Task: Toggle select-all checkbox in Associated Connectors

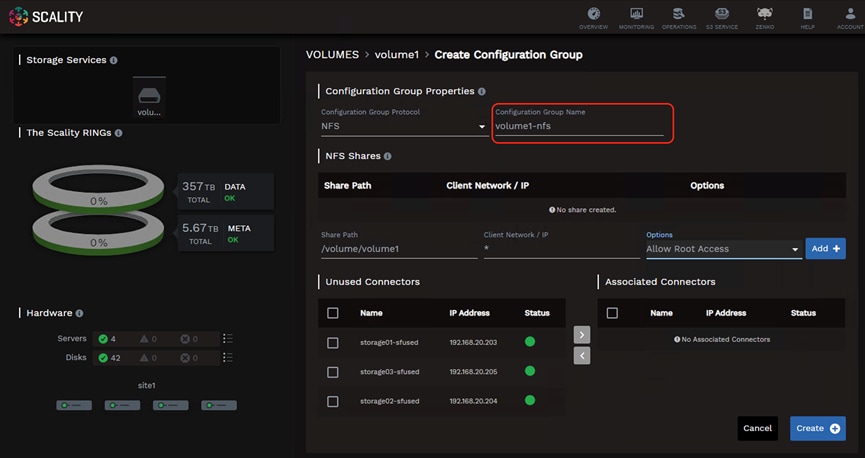Action: pos(612,313)
